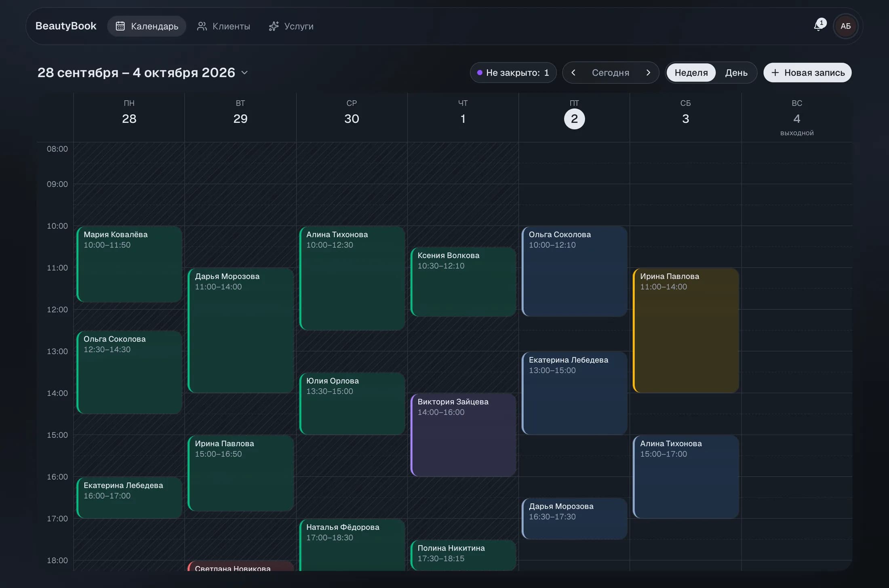Open Алина Тихонова 10:00–12:30 appointment
The image size is (889, 588).
352,278
